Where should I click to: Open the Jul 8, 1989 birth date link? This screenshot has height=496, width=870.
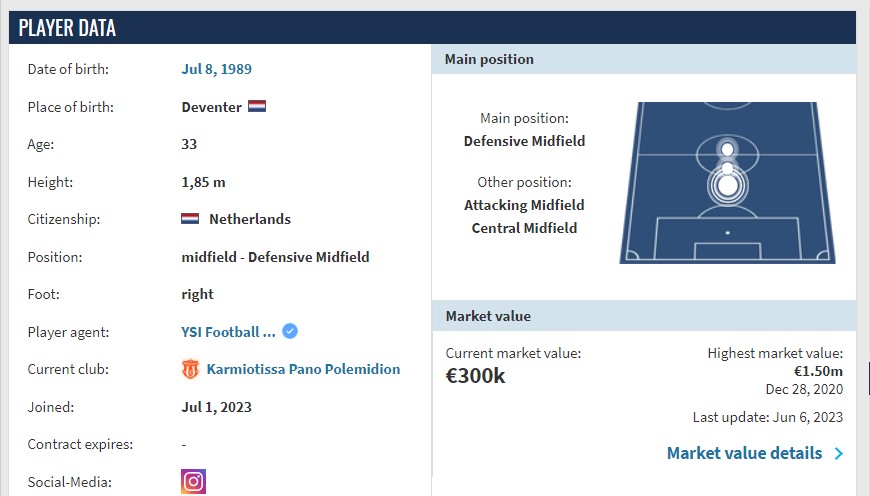tap(216, 69)
